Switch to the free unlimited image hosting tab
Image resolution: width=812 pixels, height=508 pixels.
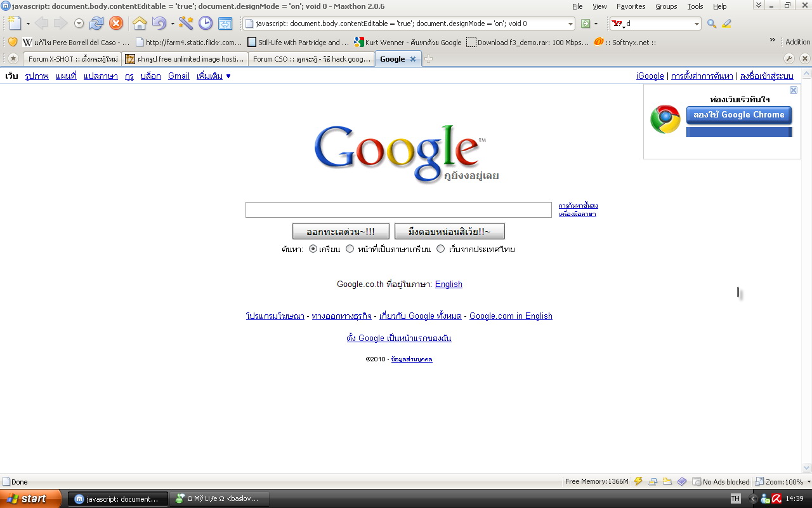pos(184,59)
